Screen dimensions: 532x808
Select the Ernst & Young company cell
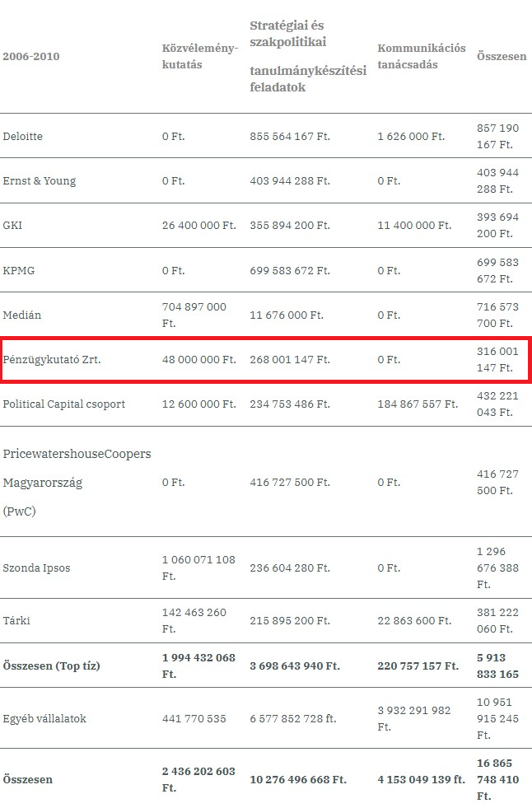[x=40, y=181]
